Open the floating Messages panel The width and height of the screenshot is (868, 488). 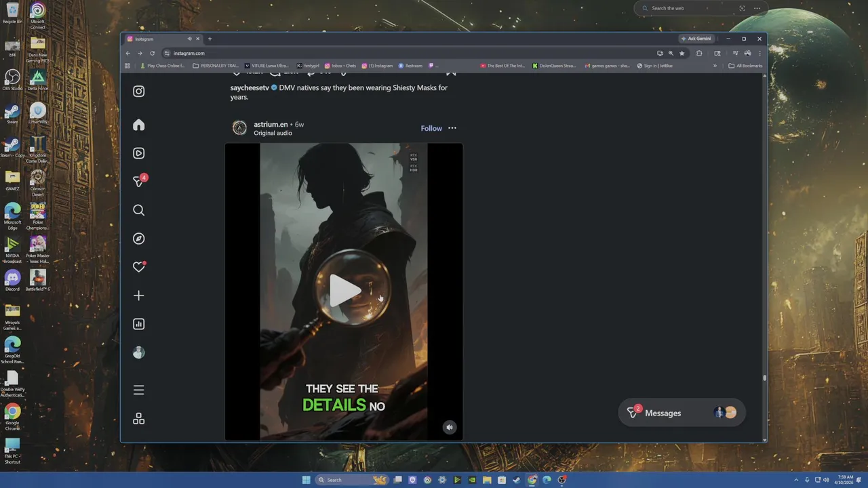[x=682, y=413]
